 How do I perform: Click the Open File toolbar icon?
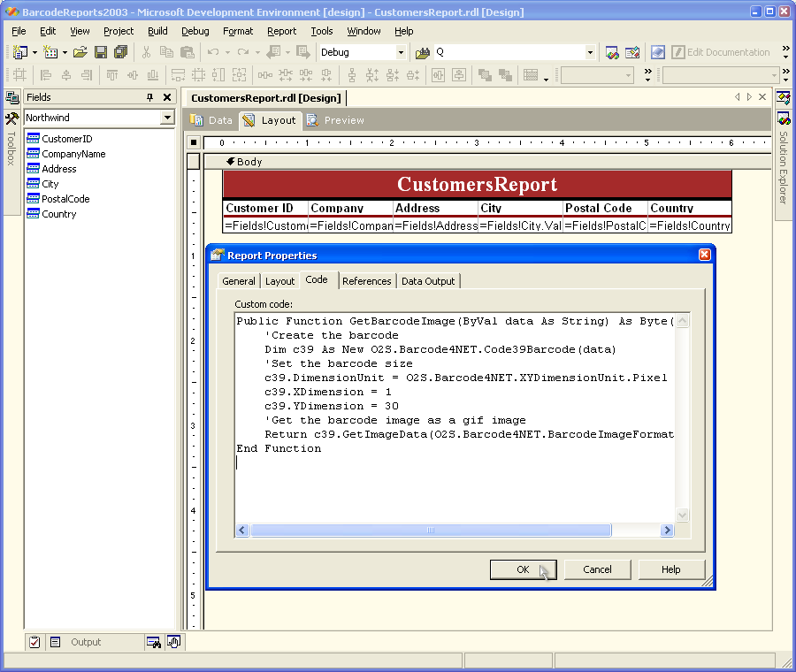pos(80,52)
